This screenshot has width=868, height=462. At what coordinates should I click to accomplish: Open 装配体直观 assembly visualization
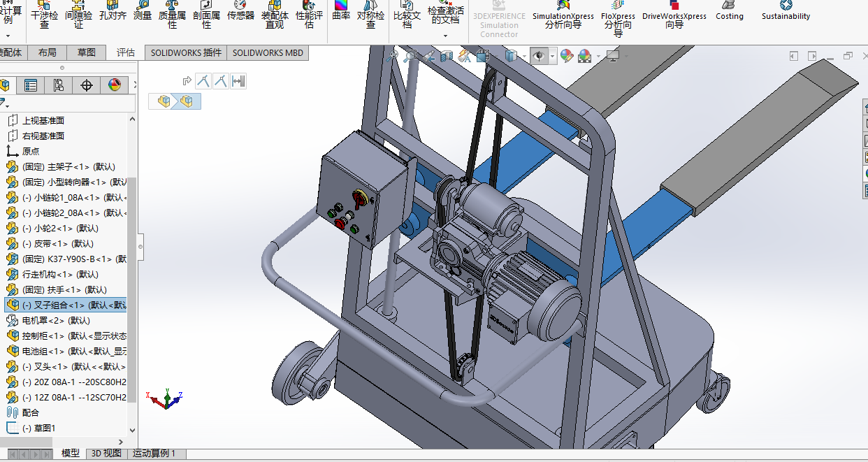point(275,15)
